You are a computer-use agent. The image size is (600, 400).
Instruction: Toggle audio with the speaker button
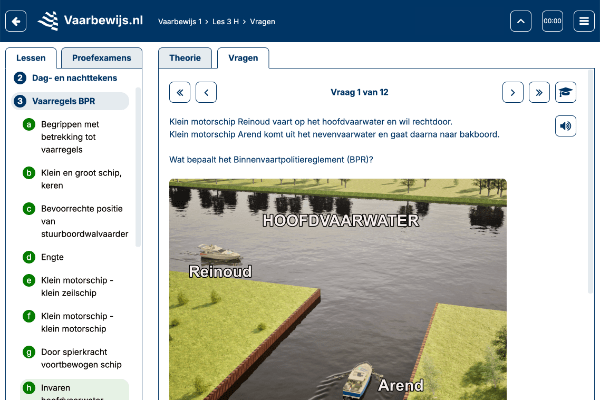tap(567, 125)
